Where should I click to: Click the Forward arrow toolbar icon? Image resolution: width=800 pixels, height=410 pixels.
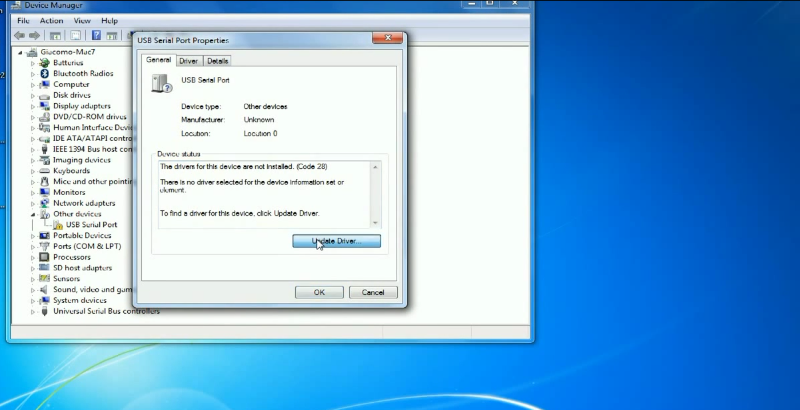35,35
